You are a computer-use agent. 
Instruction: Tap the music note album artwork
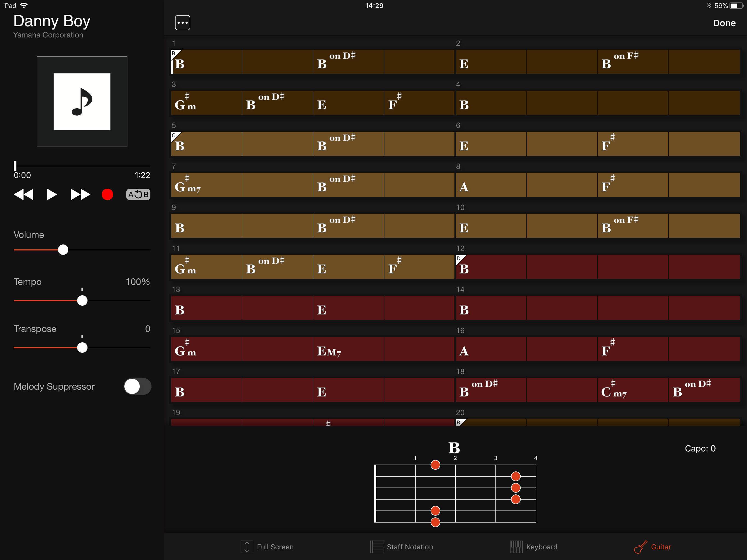tap(82, 102)
